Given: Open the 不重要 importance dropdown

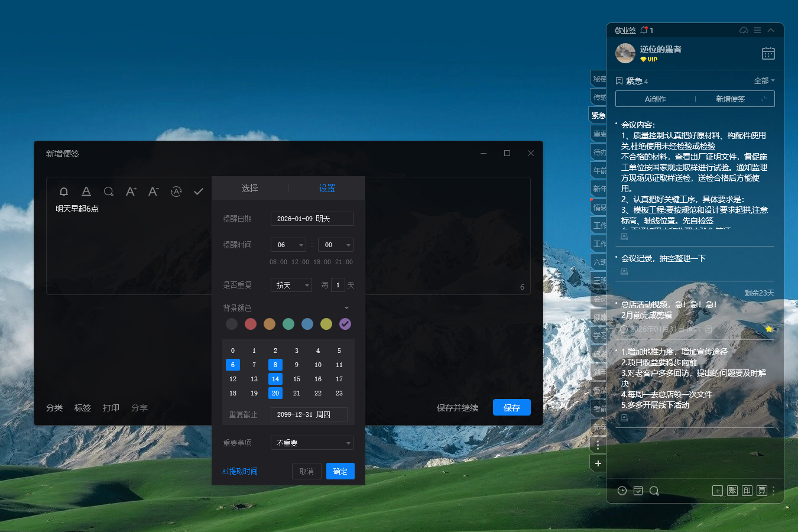Looking at the screenshot, I should (x=312, y=443).
